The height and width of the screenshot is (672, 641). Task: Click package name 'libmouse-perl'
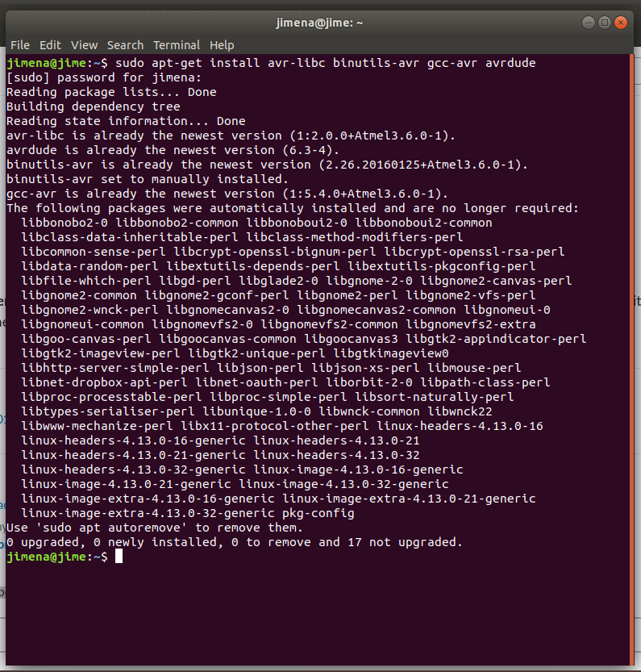tap(474, 368)
